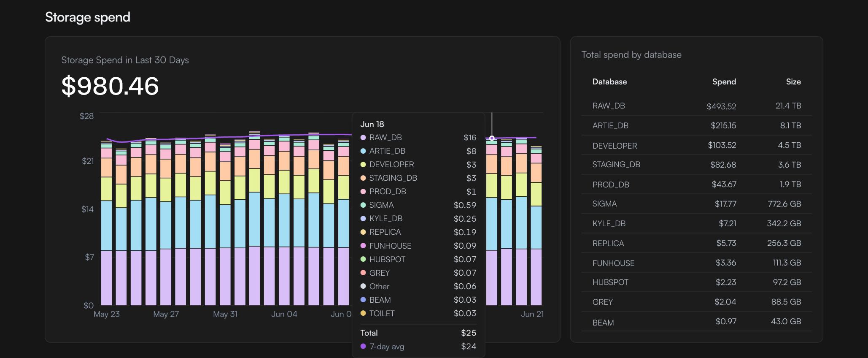Click the May 27 axis label
868x358 pixels.
pyautogui.click(x=166, y=314)
